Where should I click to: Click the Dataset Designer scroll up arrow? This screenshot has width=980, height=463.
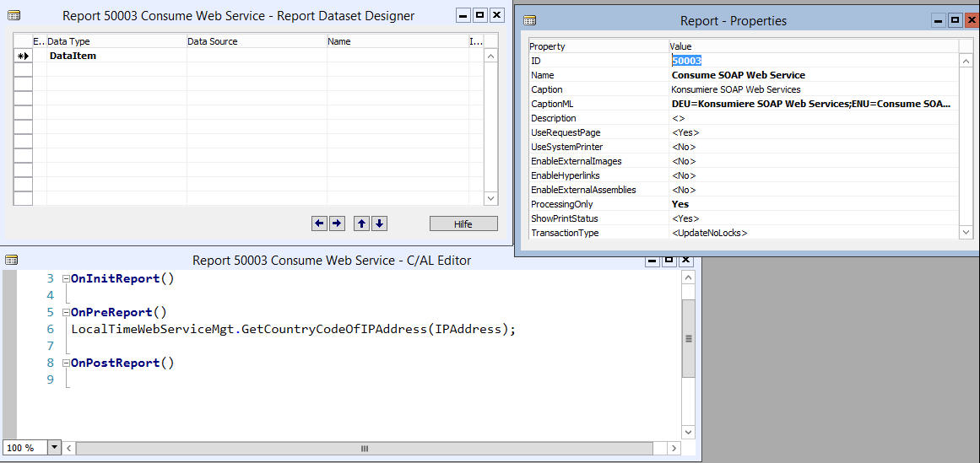point(490,56)
